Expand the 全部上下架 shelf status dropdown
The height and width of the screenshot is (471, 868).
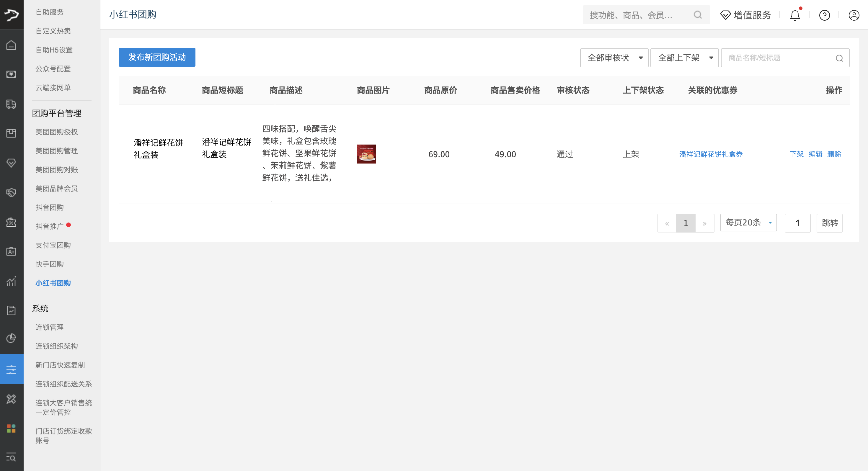(x=684, y=58)
